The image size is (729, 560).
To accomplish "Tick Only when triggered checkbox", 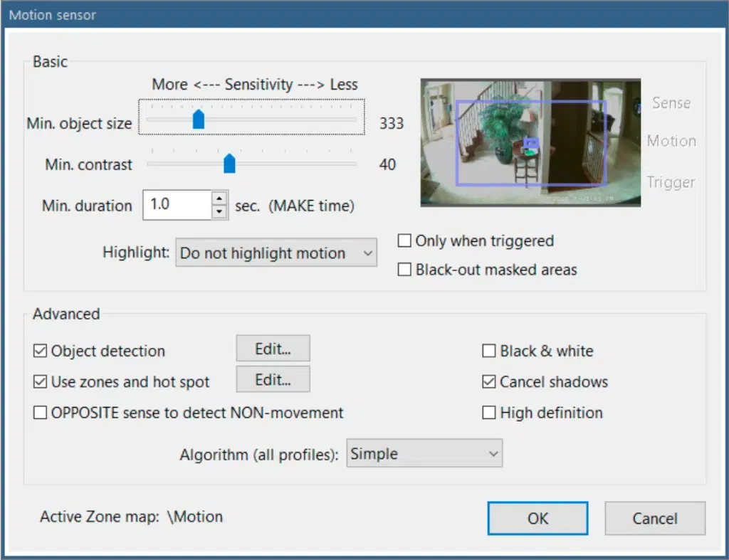I will tap(404, 241).
